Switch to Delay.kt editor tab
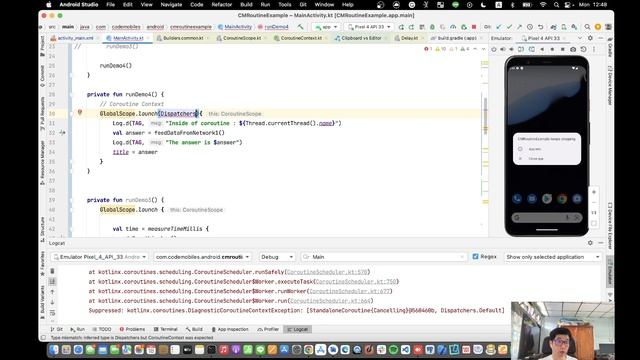 pyautogui.click(x=409, y=38)
